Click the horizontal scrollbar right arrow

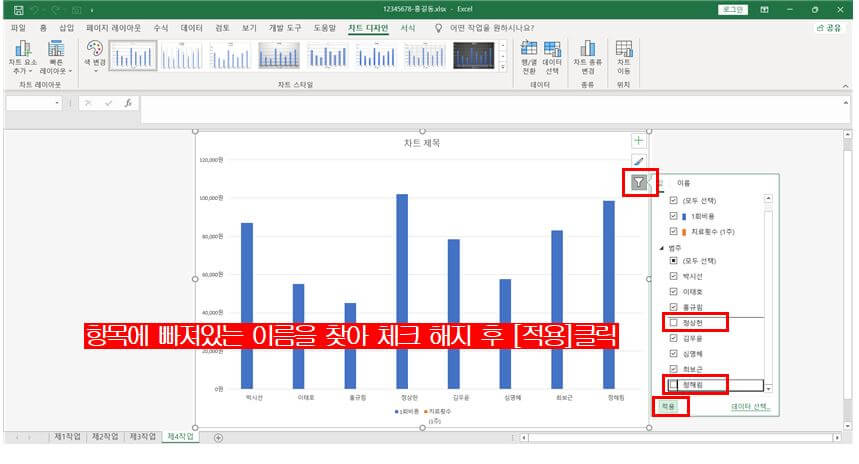tap(837, 438)
